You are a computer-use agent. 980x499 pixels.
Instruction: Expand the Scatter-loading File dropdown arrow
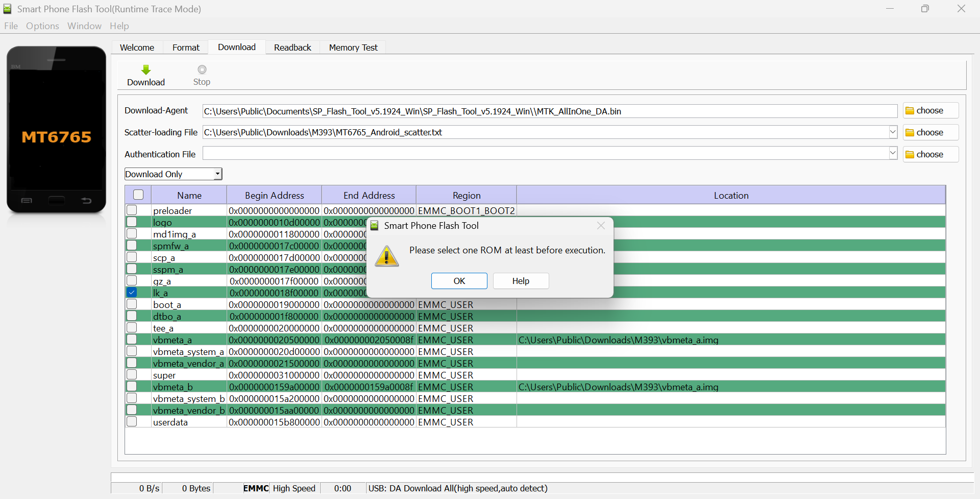click(x=893, y=132)
